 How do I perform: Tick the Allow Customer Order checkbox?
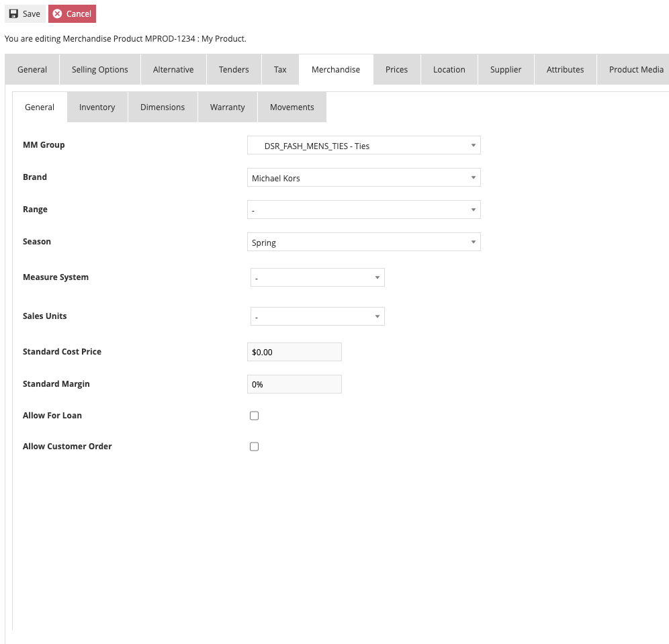click(x=255, y=447)
